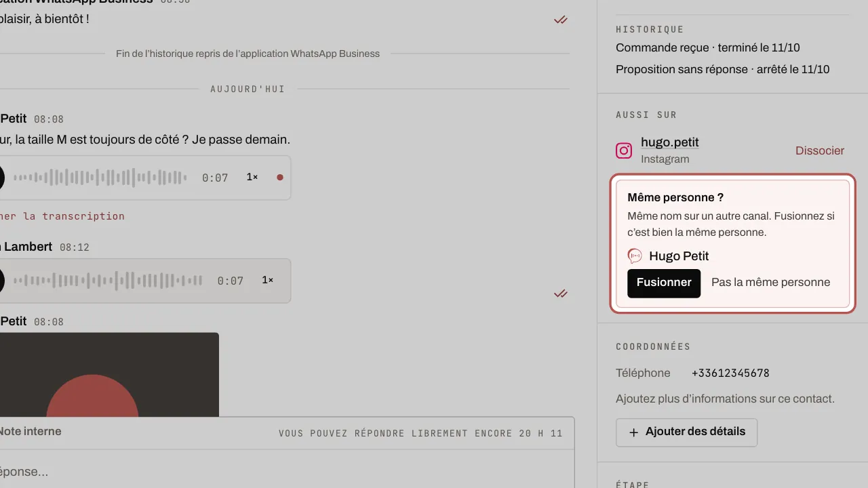Open the hugo.petit Instagram profile link
Viewport: 868px width, 488px height.
point(669,142)
